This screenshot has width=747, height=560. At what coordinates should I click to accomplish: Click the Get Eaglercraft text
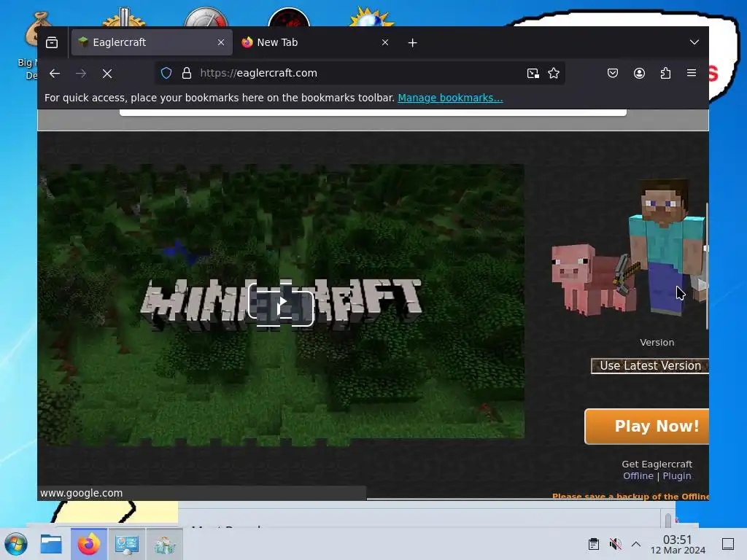pos(657,464)
